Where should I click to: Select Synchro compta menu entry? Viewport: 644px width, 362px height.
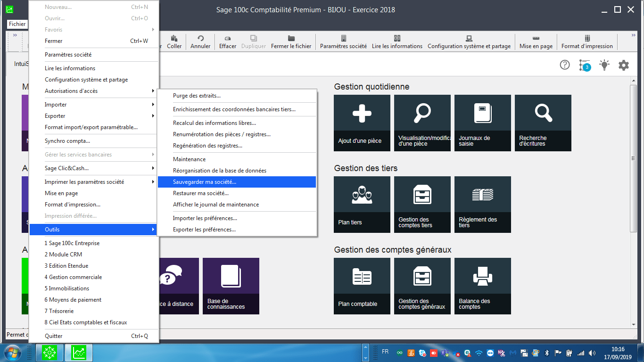pos(94,141)
